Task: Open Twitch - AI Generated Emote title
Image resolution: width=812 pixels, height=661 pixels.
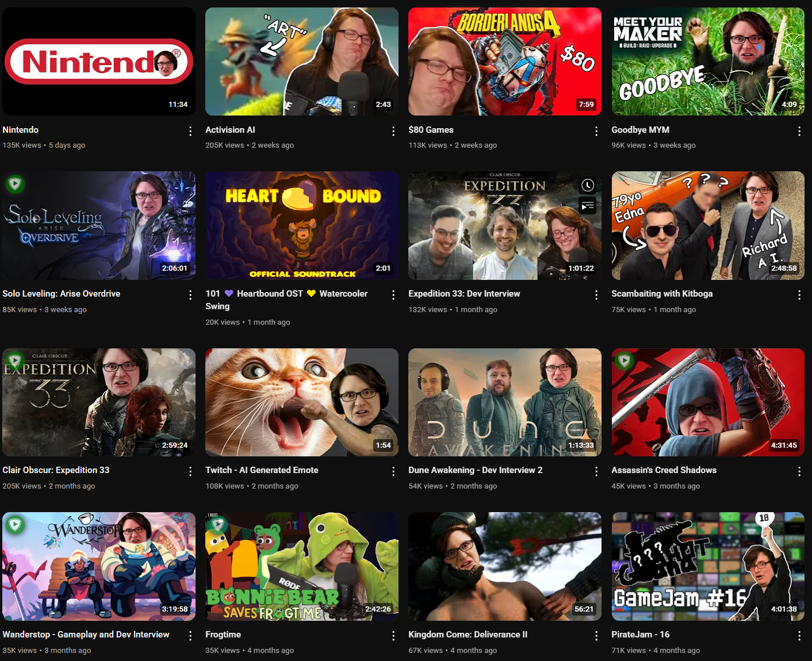Action: (x=262, y=470)
